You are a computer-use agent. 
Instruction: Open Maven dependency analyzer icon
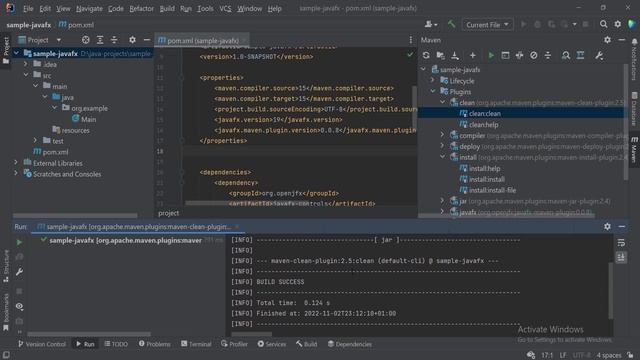(x=566, y=55)
